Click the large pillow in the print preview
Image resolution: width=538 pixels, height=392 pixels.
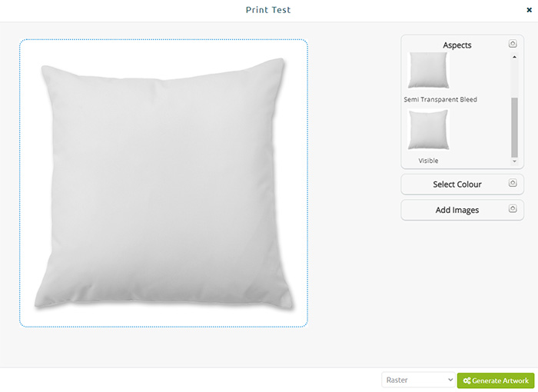click(x=164, y=184)
